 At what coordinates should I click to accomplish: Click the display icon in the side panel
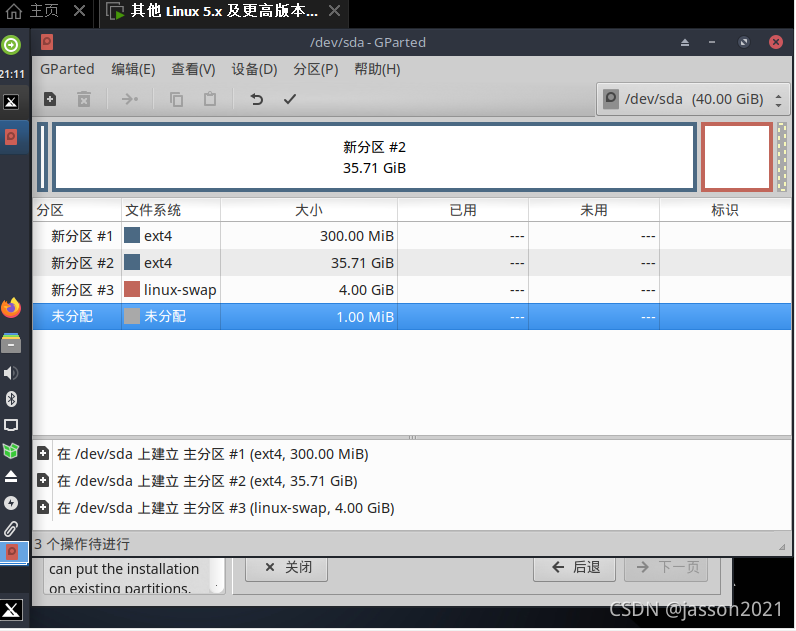coord(11,425)
